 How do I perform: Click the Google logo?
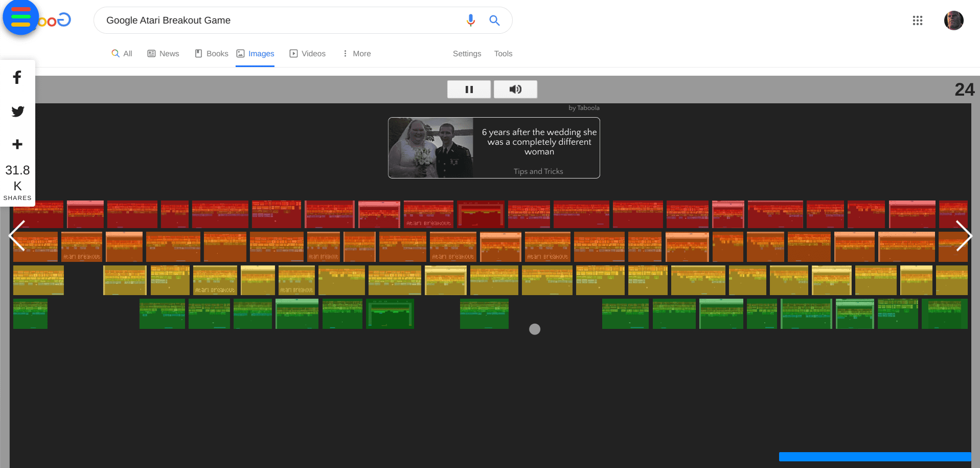(x=55, y=20)
